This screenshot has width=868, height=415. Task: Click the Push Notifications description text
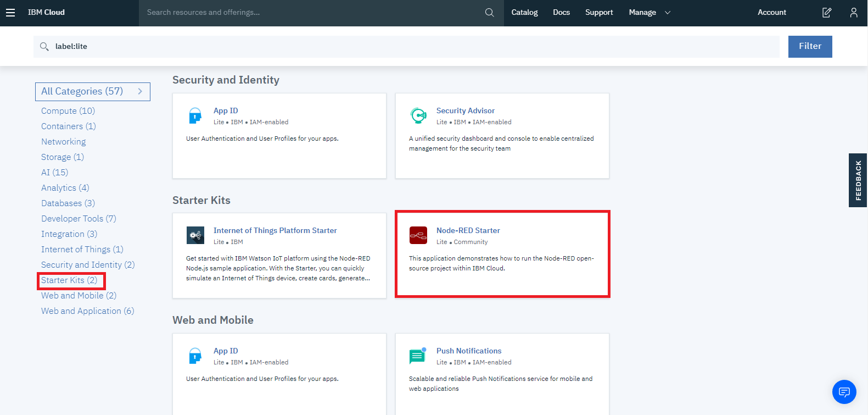coord(501,384)
